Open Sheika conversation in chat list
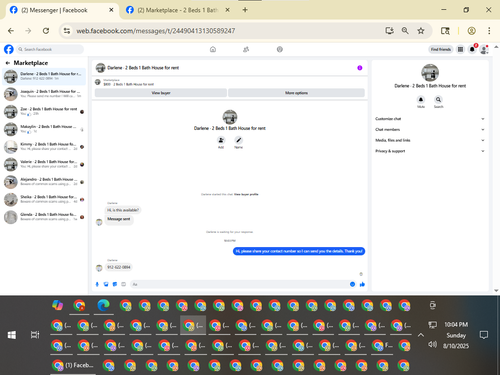 click(44, 199)
